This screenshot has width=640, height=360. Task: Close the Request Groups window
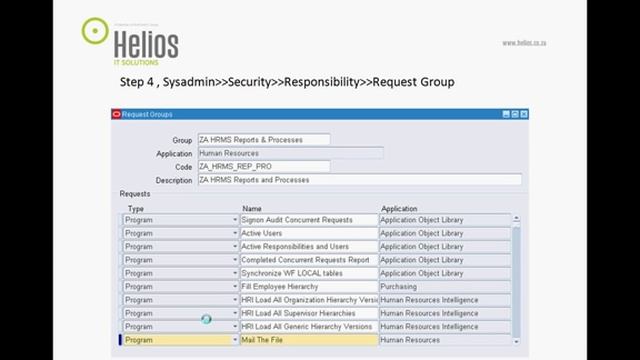(524, 114)
